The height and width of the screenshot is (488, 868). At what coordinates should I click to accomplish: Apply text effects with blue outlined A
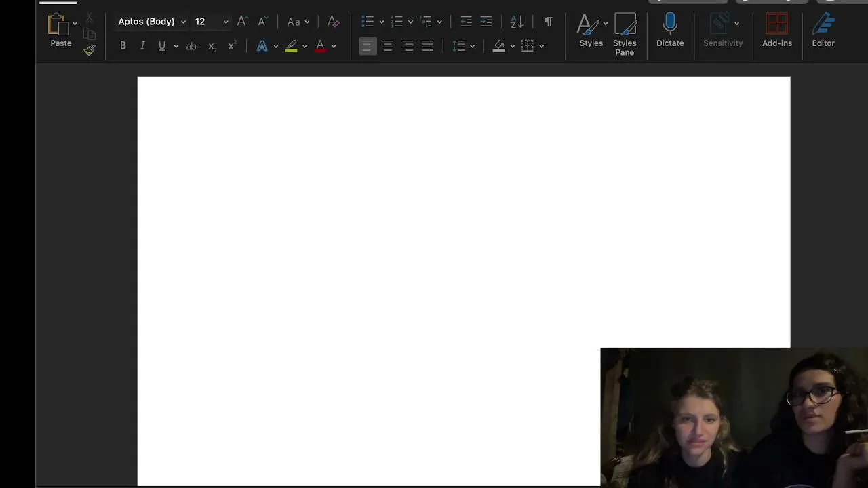262,46
